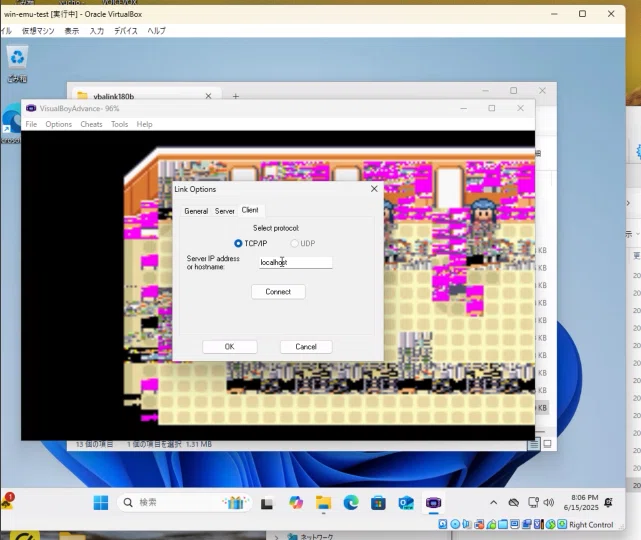Cancel the Link Options dialog
Screen dimensions: 641x540
point(306,347)
